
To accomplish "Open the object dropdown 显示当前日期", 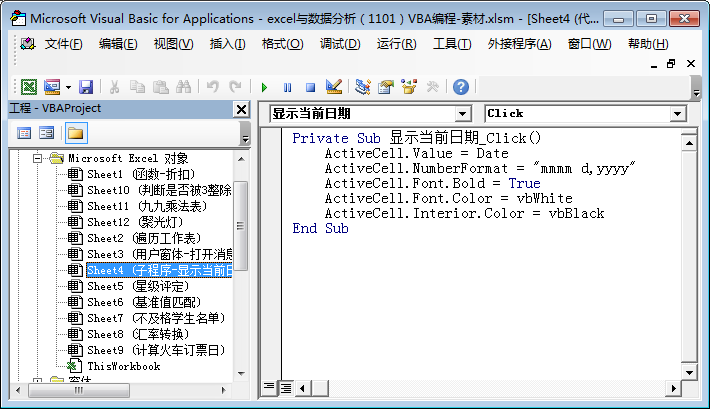I will pyautogui.click(x=462, y=114).
